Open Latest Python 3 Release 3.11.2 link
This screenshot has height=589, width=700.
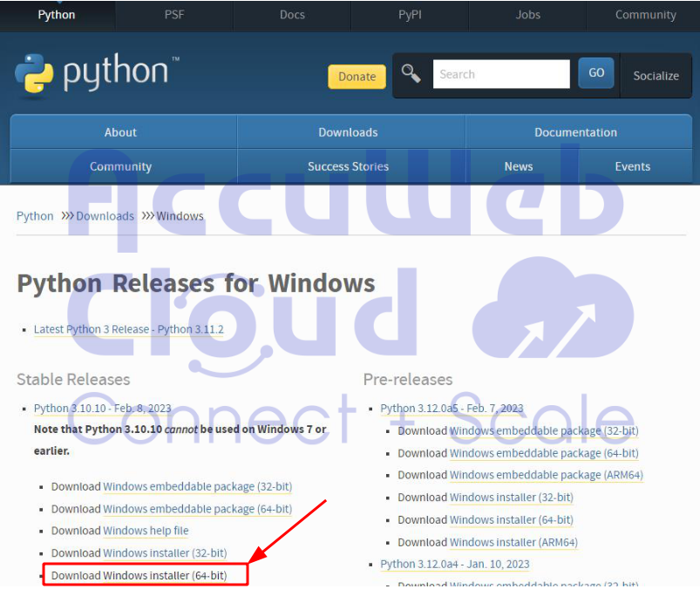click(128, 329)
